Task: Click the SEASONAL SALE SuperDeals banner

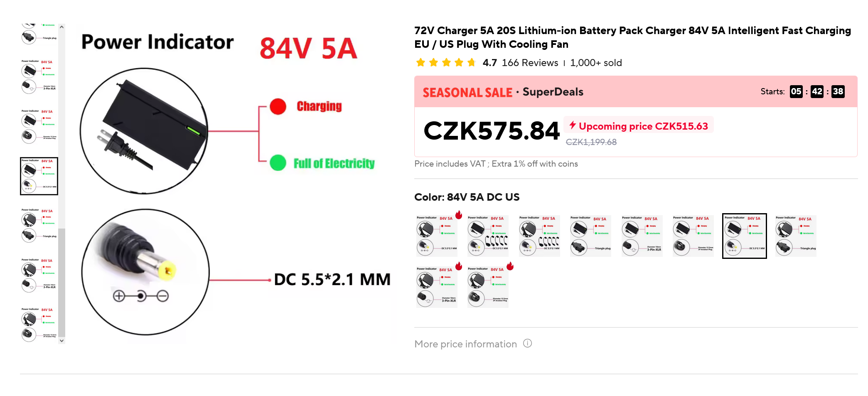Action: tap(503, 92)
